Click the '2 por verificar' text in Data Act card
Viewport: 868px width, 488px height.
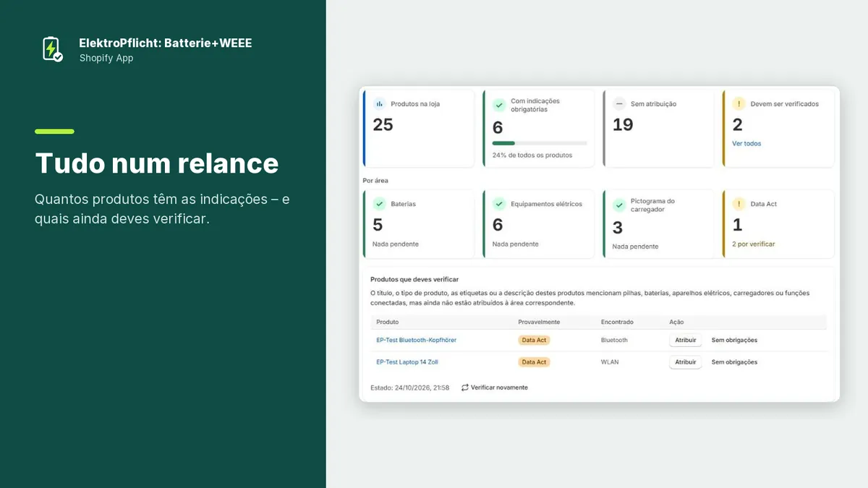(x=753, y=244)
